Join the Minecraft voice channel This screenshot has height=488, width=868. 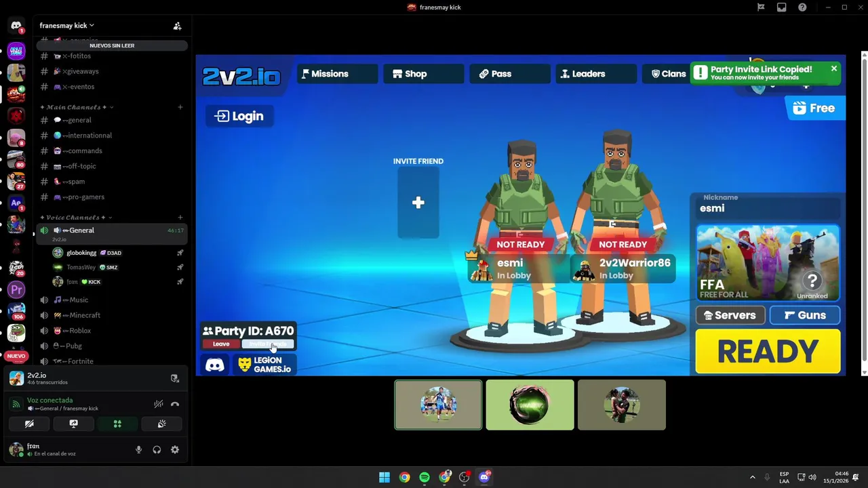pos(112,315)
